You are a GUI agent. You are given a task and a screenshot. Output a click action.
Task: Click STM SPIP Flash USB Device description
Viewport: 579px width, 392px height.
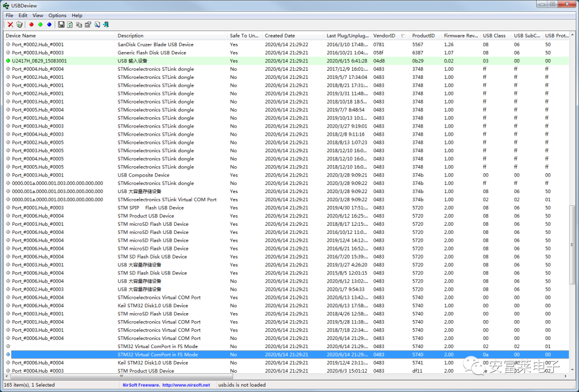tap(151, 208)
